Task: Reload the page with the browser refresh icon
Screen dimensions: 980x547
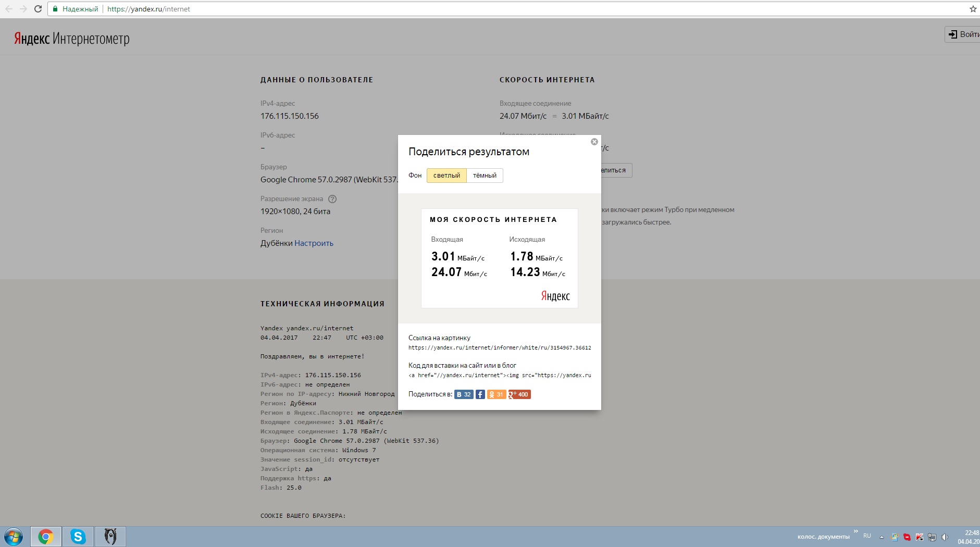Action: coord(38,9)
